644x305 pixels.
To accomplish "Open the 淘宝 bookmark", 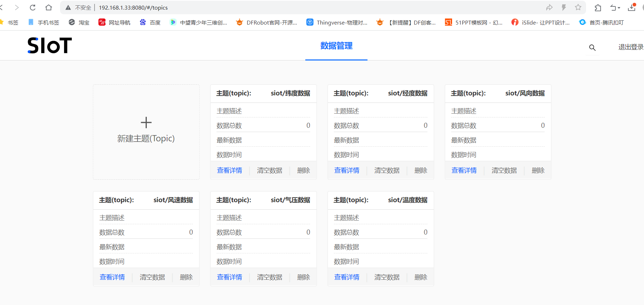I will point(79,22).
